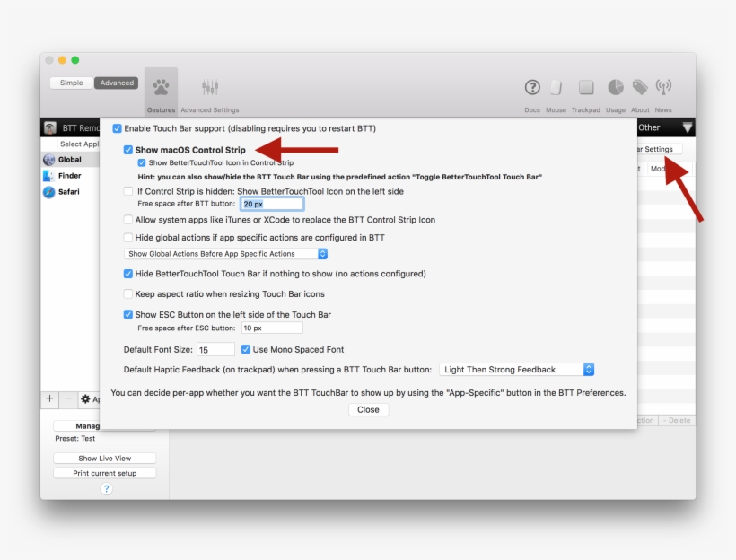
Task: Switch to Simple mode
Action: coord(71,83)
